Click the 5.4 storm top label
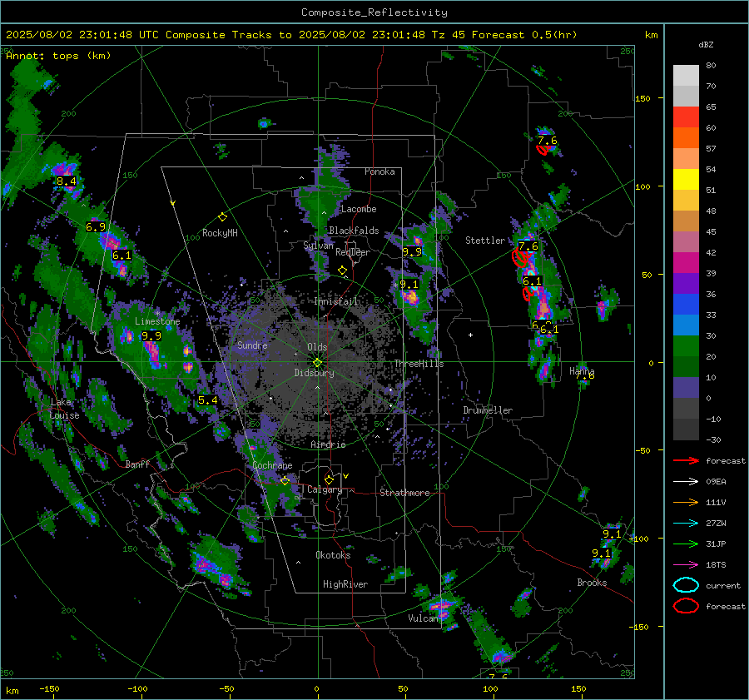 coord(208,400)
